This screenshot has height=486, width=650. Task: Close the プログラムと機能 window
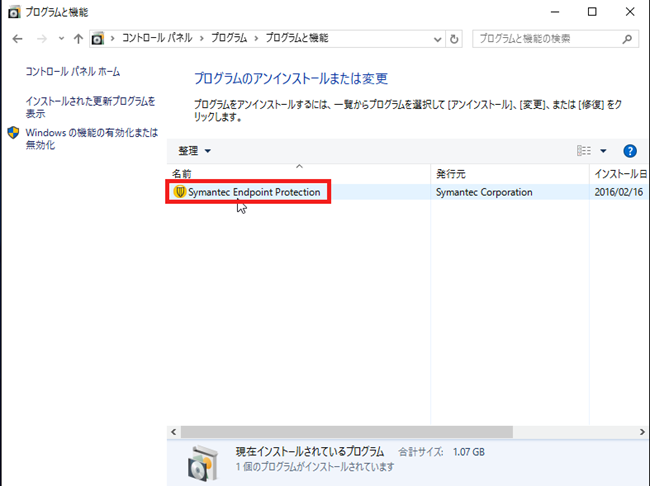pos(630,12)
